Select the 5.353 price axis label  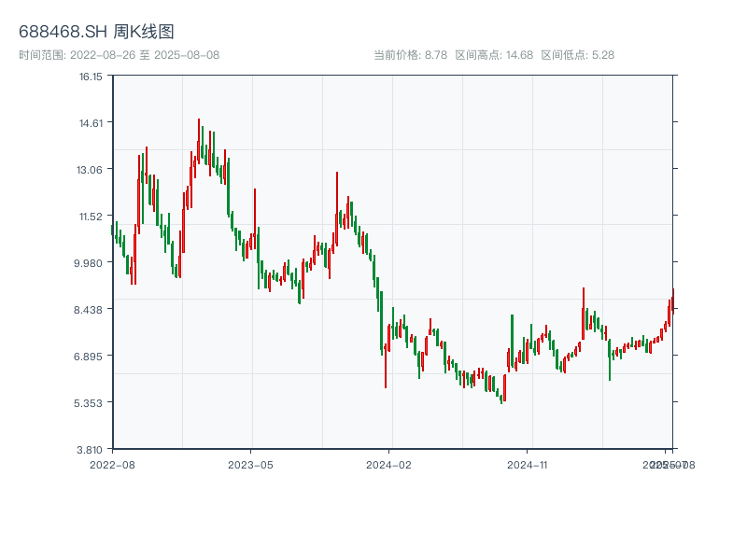point(91,403)
